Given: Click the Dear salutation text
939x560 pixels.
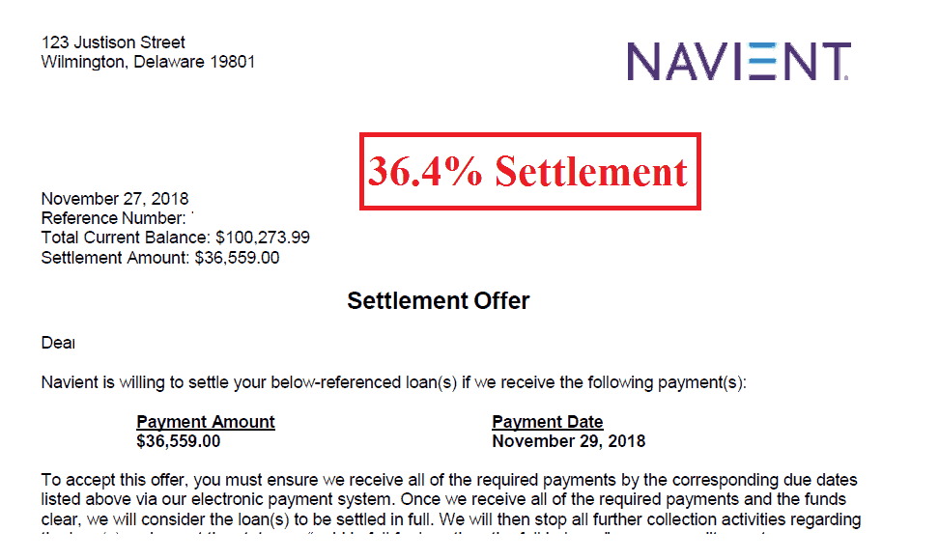Looking at the screenshot, I should pyautogui.click(x=58, y=344).
